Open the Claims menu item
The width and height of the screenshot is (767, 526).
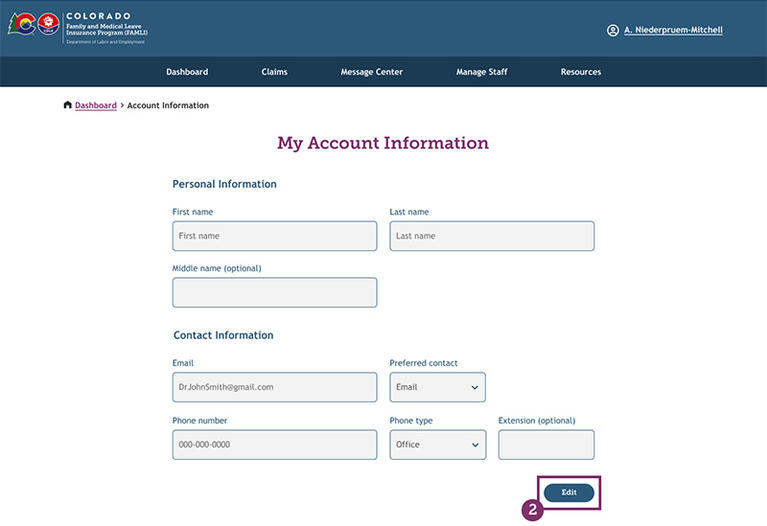tap(274, 71)
